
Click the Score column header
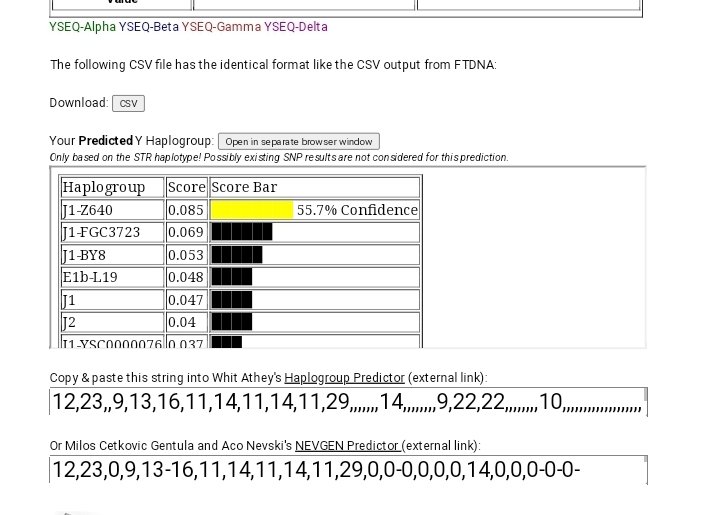point(187,187)
